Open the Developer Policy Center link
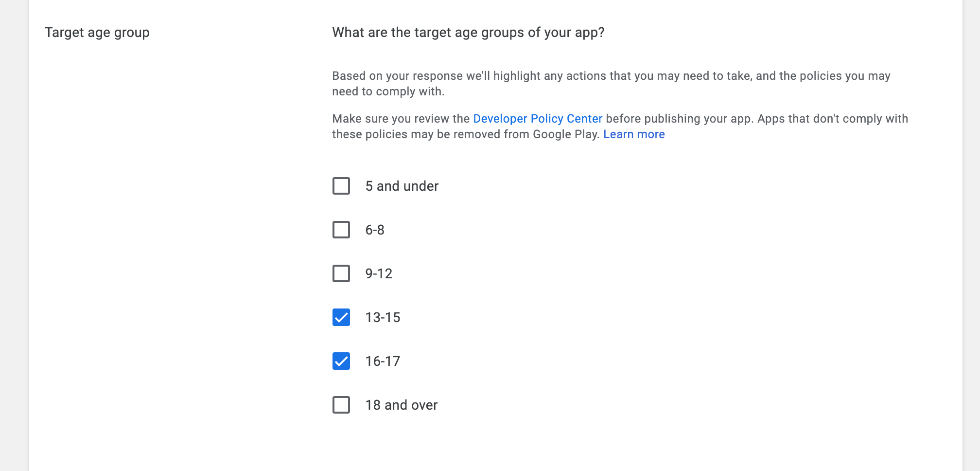The height and width of the screenshot is (471, 980). [538, 119]
